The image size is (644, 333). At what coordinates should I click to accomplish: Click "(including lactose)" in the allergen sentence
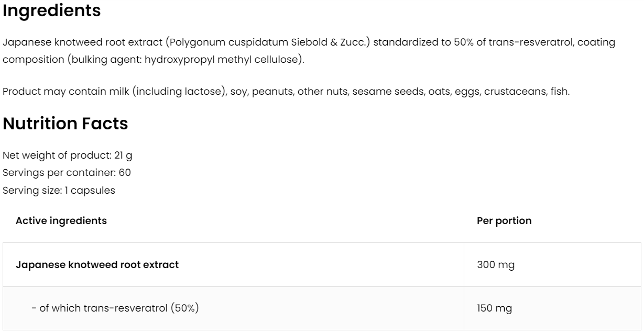172,92
